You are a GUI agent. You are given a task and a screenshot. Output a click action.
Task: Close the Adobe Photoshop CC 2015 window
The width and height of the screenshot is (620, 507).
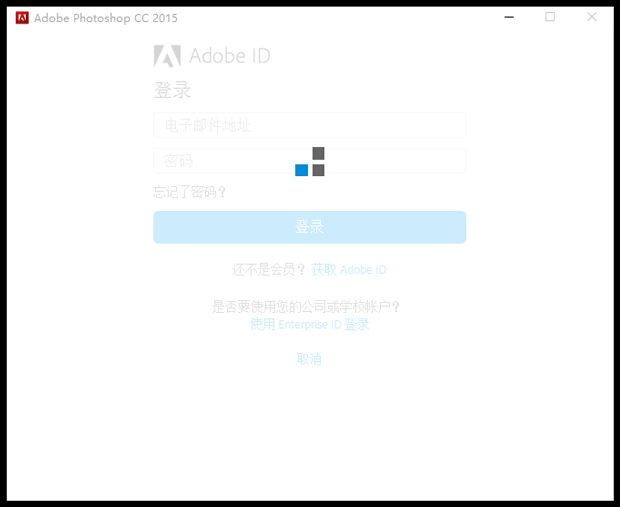coord(591,17)
